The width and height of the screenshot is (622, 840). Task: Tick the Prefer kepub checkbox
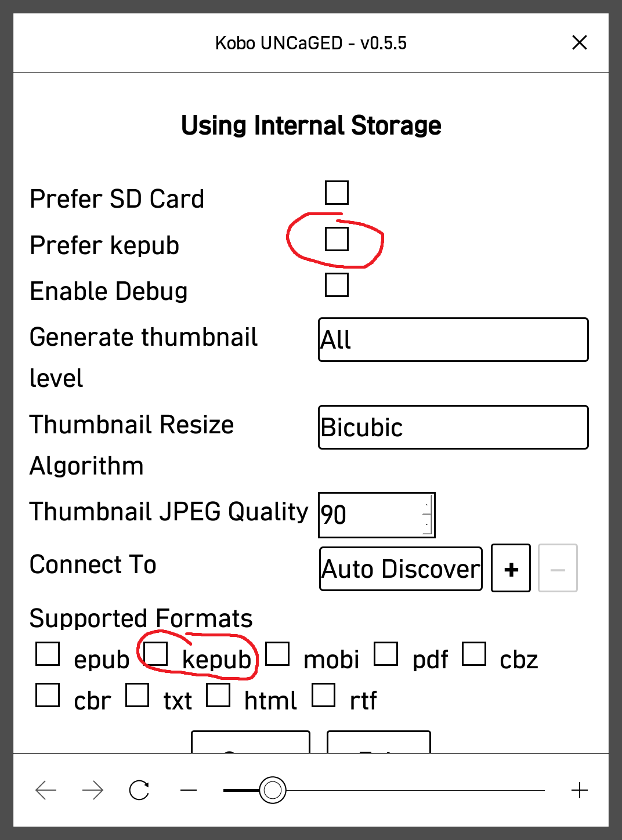point(337,239)
